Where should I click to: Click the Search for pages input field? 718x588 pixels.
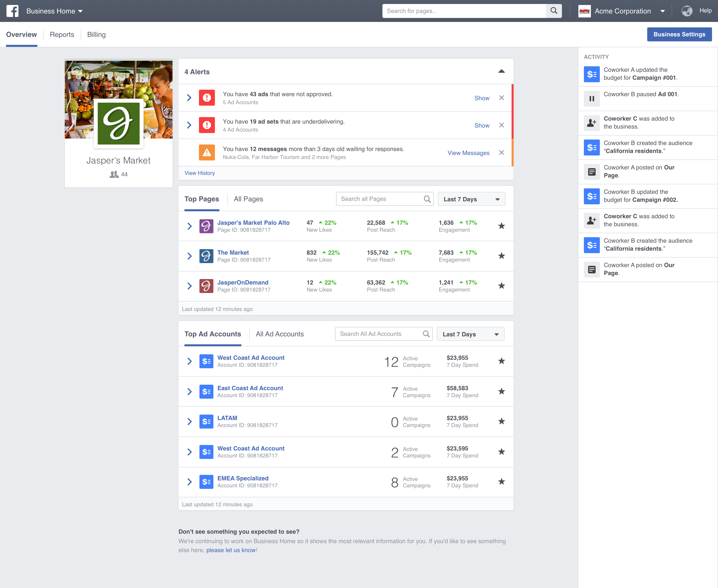471,11
